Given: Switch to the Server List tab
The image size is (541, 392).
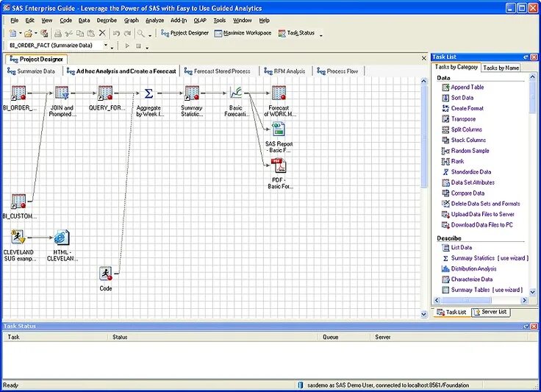Looking at the screenshot, I should (490, 312).
